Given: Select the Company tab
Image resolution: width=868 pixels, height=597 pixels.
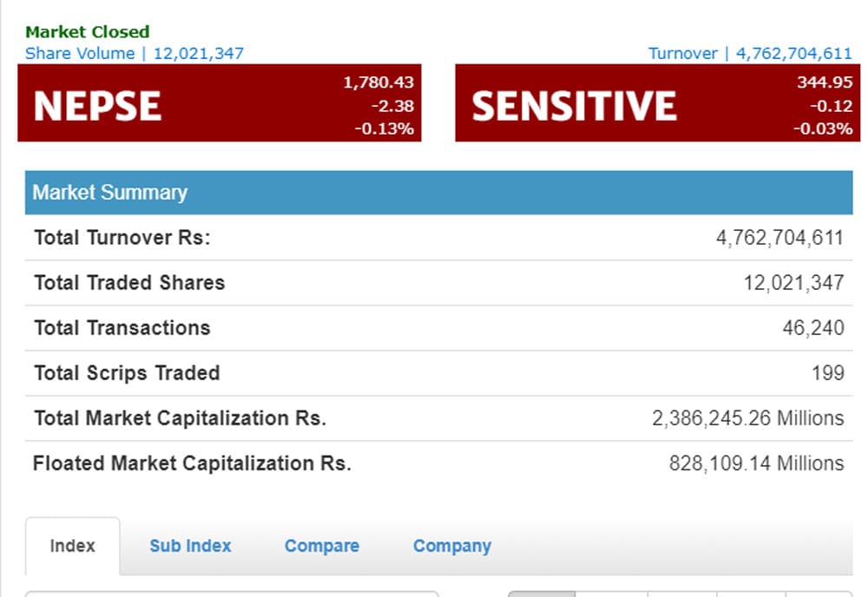Looking at the screenshot, I should click(451, 546).
